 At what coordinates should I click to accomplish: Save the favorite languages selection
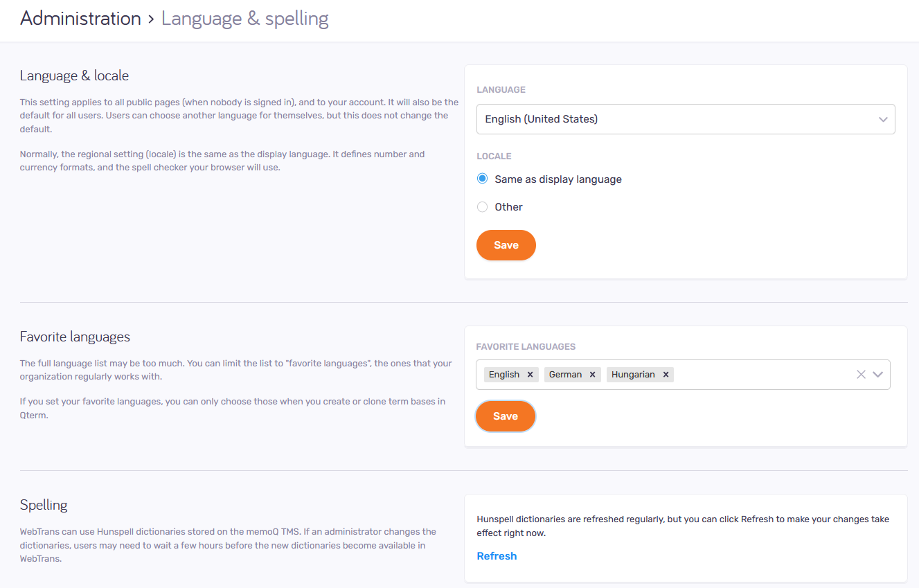point(505,416)
